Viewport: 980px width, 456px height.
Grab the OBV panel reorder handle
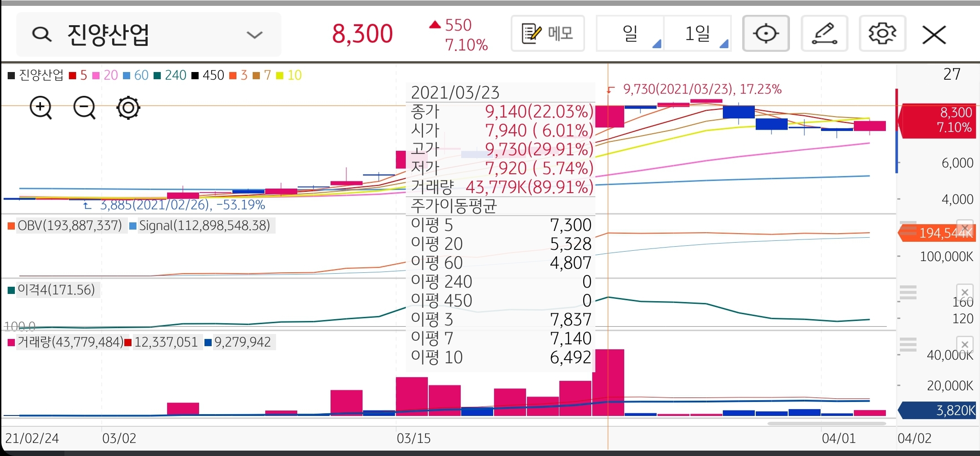coord(908,228)
